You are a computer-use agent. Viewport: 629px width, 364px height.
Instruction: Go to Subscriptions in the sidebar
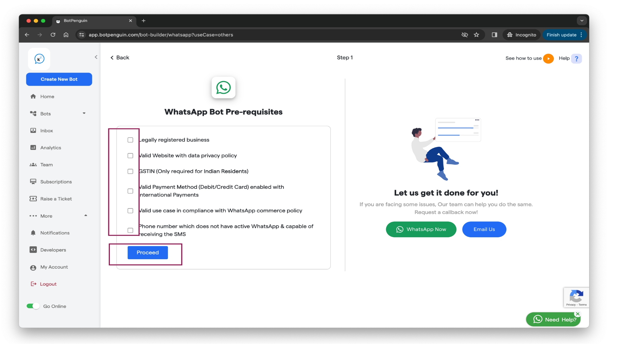(56, 182)
